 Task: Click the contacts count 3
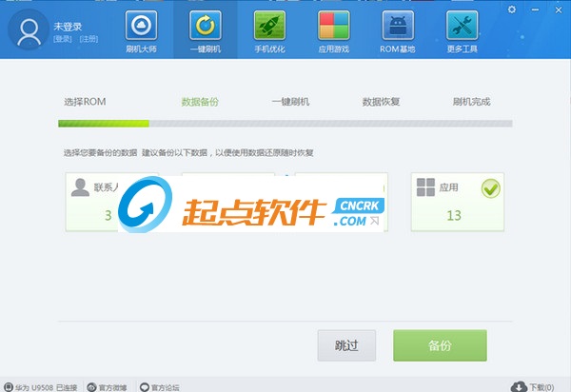coord(108,215)
